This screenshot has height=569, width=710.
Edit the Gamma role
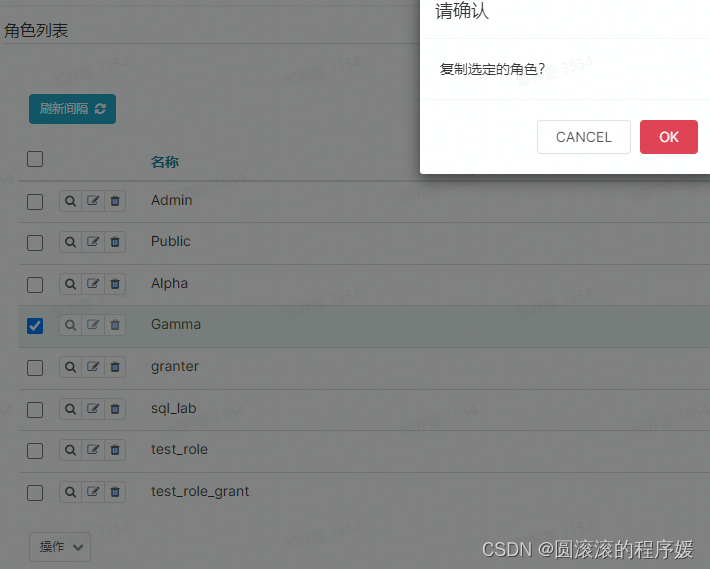(x=93, y=325)
